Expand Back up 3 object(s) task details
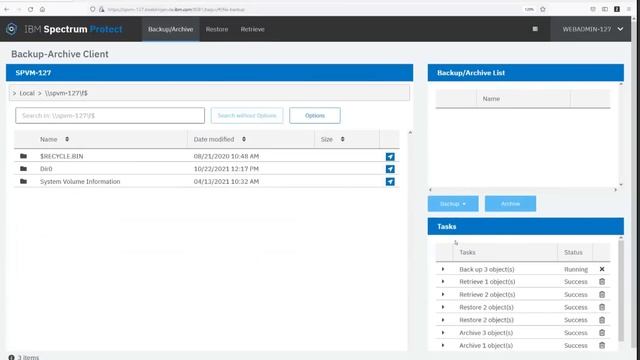The image size is (640, 360). click(443, 269)
